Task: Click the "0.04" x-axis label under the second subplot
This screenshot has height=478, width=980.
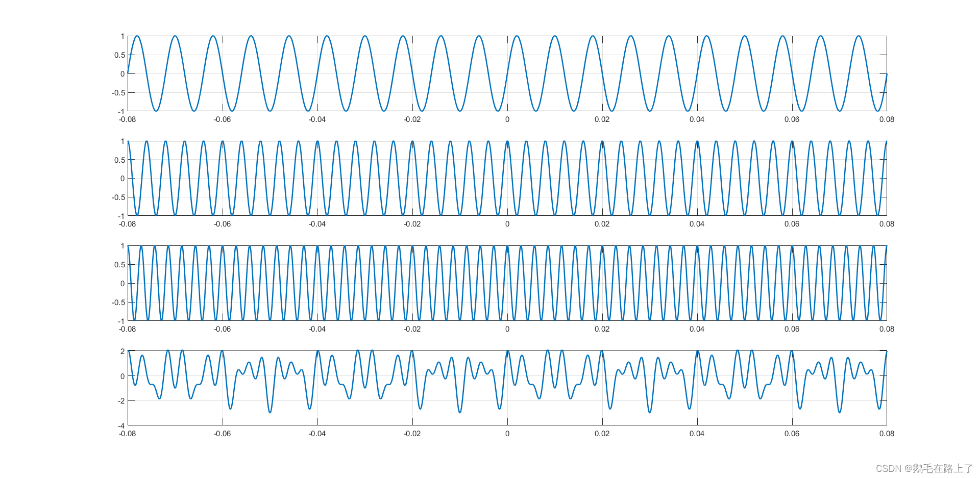Action: 697,224
